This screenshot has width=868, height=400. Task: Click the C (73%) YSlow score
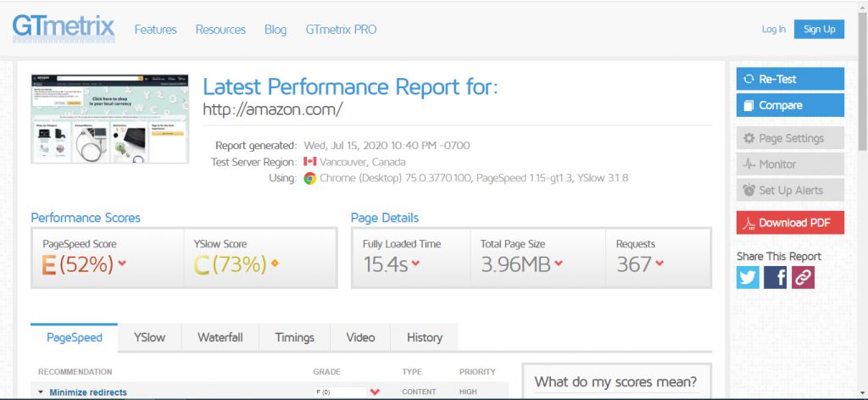coord(231,264)
